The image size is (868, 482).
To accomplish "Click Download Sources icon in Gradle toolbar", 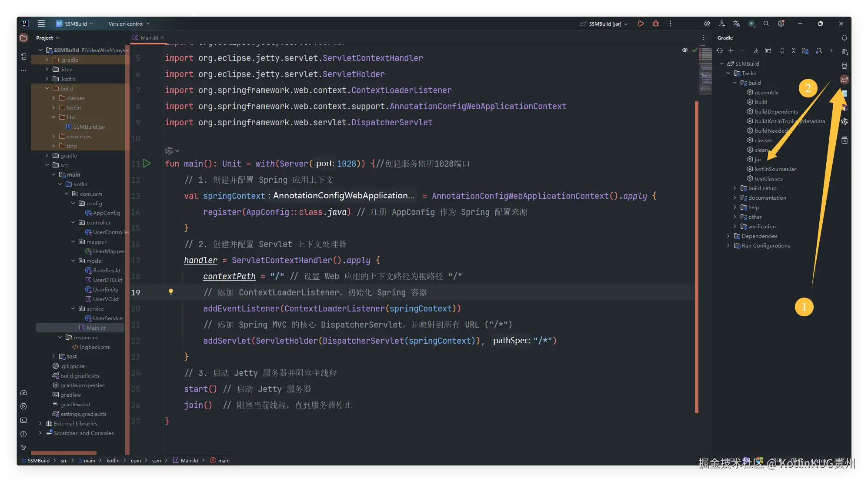I will click(x=757, y=50).
